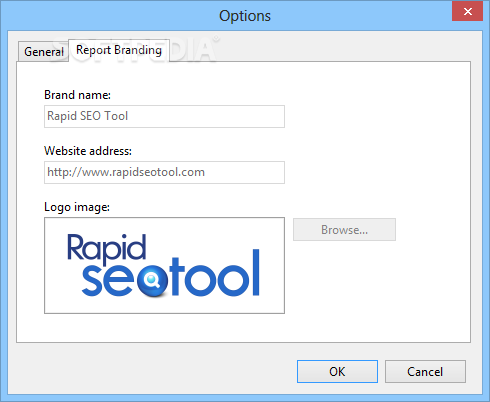This screenshot has width=490, height=402.
Task: Close the Options window
Action: [x=467, y=11]
